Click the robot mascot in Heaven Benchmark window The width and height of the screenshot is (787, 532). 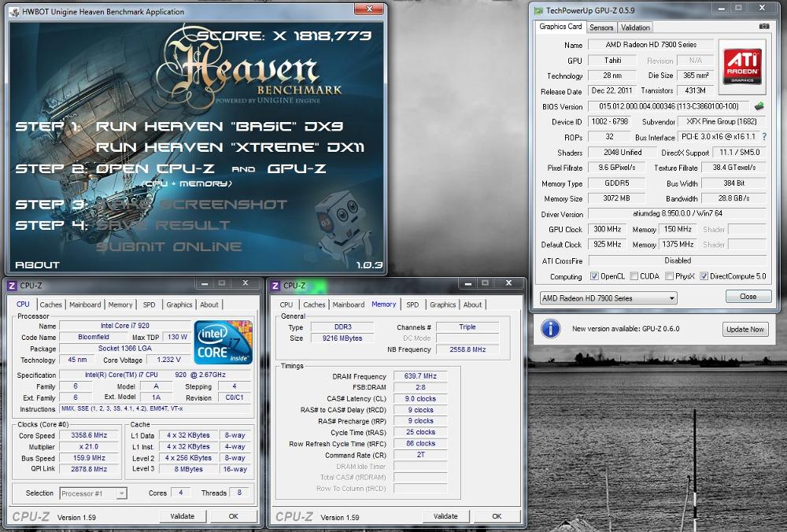342,227
